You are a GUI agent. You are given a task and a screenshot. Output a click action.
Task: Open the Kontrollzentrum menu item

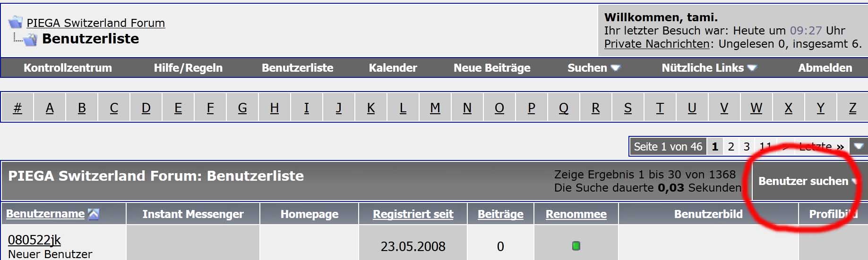click(x=68, y=68)
